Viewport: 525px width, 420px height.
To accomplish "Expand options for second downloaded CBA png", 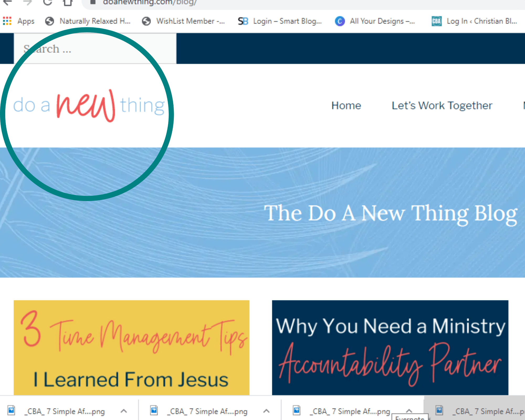I will click(266, 411).
